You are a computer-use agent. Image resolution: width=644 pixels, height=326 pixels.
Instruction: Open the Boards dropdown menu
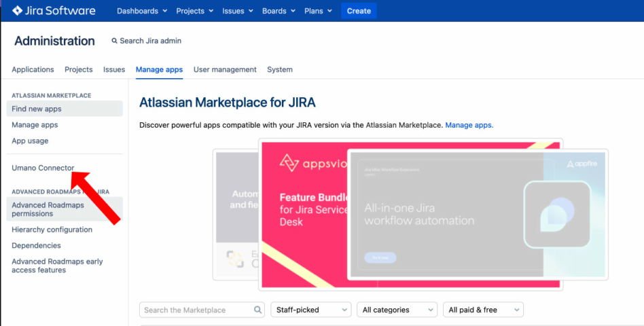pyautogui.click(x=279, y=11)
